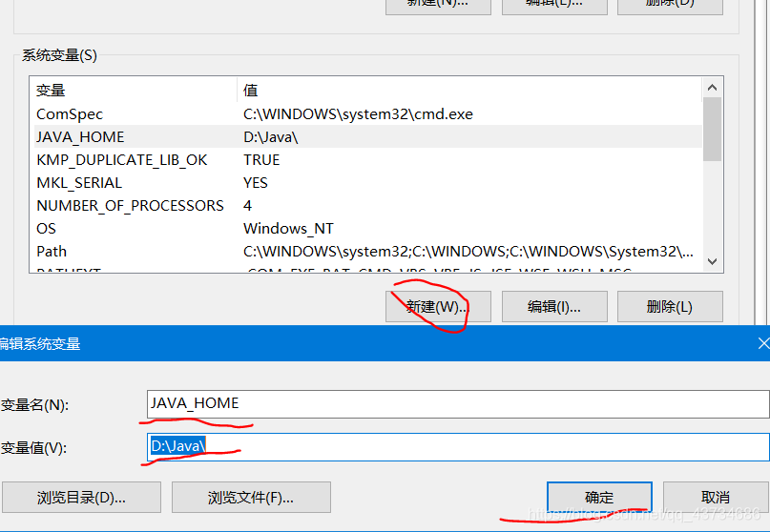Screen dimensions: 770x532
Task: Click the 变量 column header
Action: (135, 91)
